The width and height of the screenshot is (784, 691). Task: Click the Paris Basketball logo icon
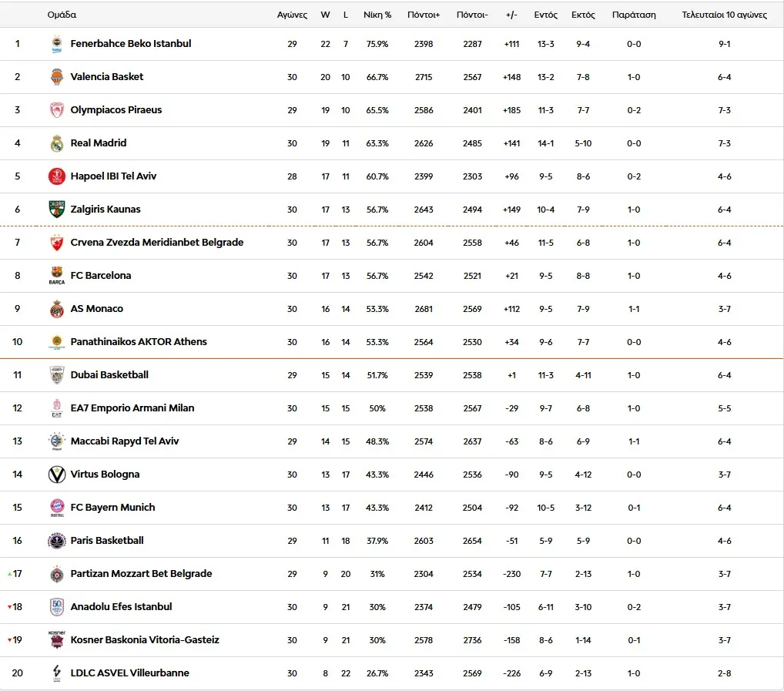pos(57,541)
